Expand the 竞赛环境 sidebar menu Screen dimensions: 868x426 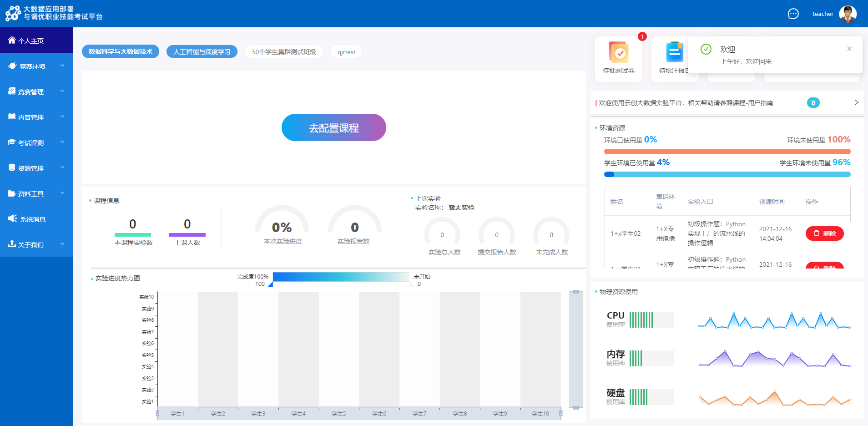tap(36, 66)
